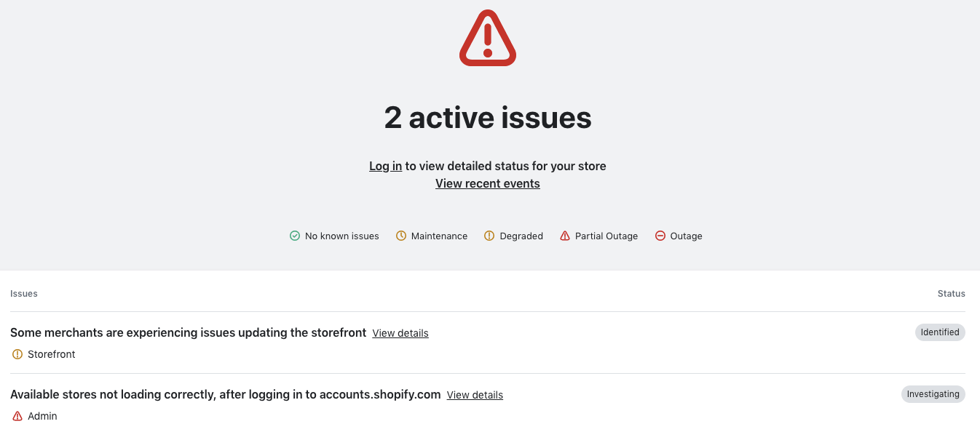This screenshot has width=980, height=432.
Task: Click the storefront issue title text
Action: click(x=187, y=332)
